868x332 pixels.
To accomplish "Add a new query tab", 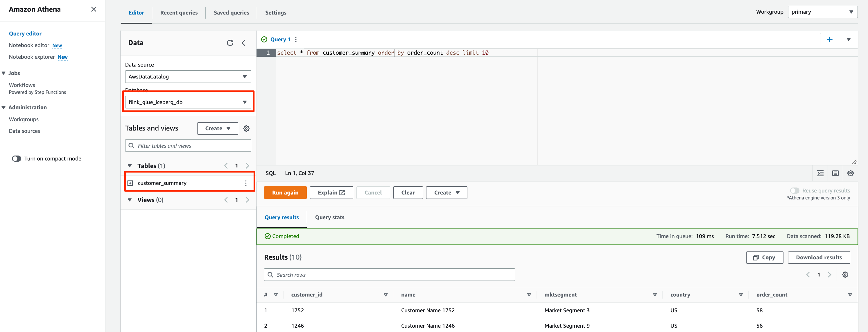I will pos(829,40).
